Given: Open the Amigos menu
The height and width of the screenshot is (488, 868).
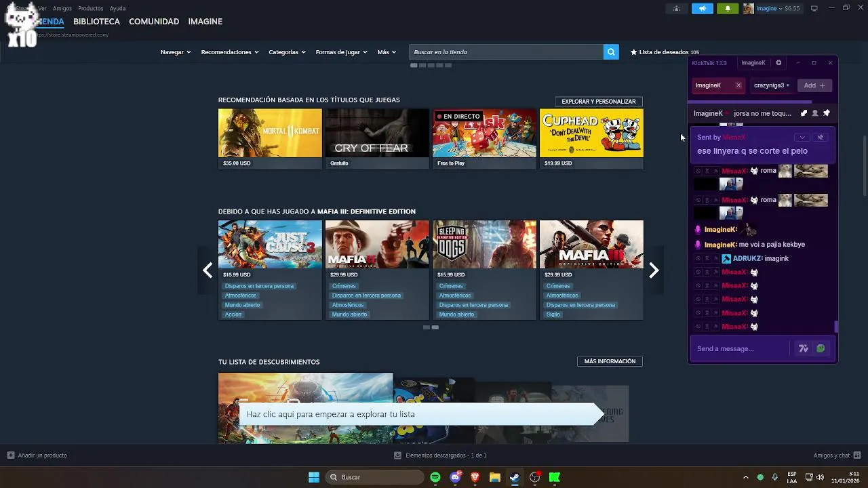Looking at the screenshot, I should [x=62, y=8].
